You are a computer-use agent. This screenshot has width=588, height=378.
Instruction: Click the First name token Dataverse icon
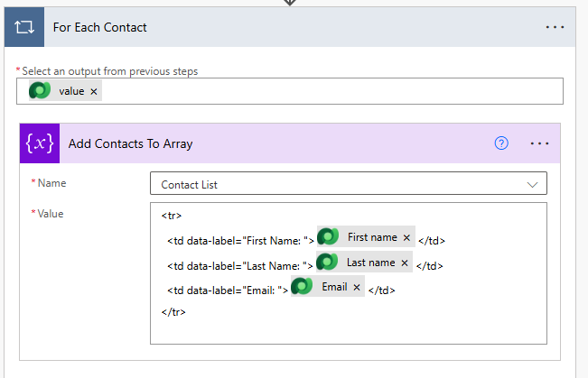[x=328, y=237]
